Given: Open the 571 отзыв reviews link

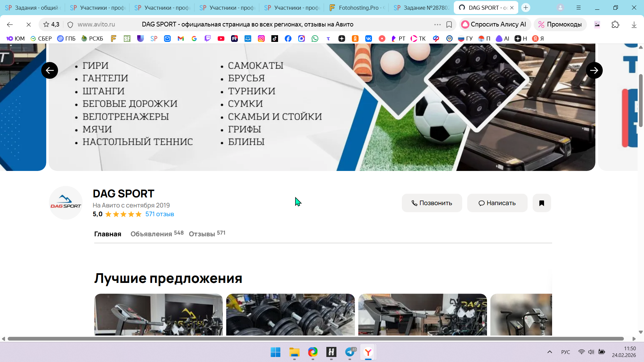Looking at the screenshot, I should point(159,214).
